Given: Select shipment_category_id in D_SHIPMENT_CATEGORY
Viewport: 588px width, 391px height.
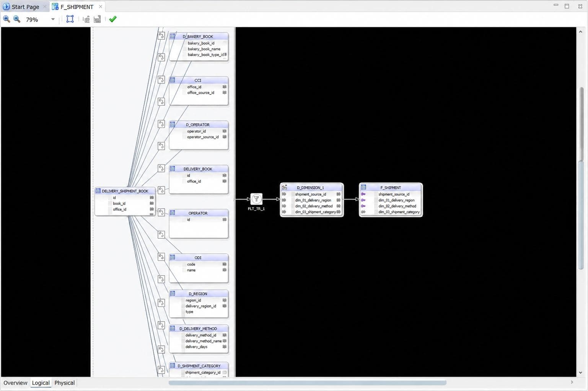Looking at the screenshot, I should (203, 372).
